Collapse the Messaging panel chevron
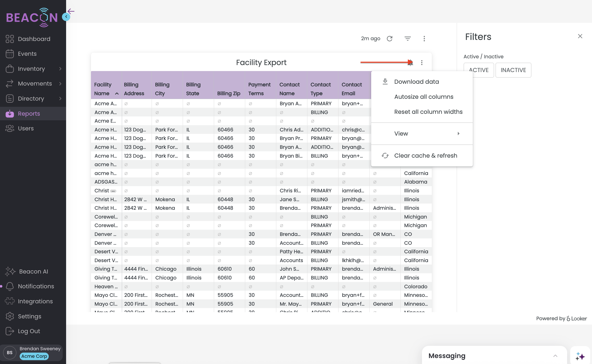 [x=555, y=356]
